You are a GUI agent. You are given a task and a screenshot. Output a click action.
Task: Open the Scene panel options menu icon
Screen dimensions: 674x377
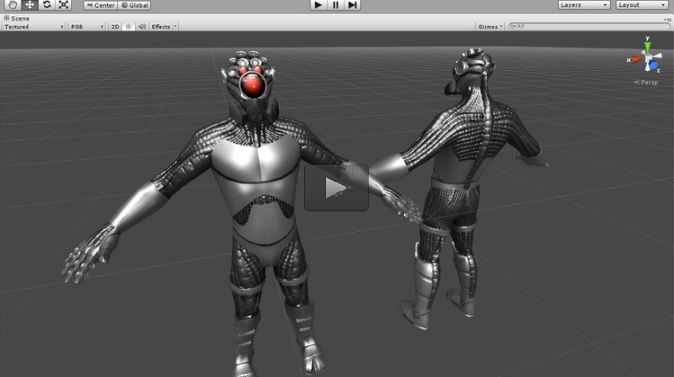pos(668,19)
